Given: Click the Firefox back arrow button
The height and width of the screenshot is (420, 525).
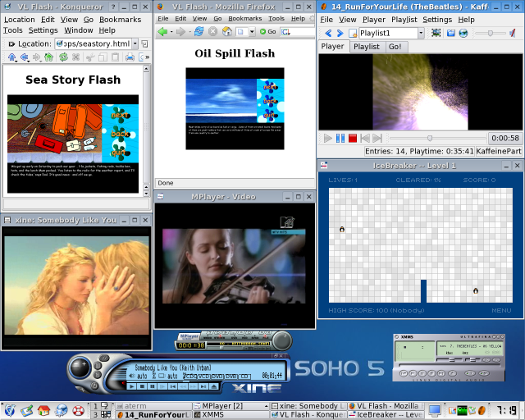Looking at the screenshot, I should click(163, 32).
